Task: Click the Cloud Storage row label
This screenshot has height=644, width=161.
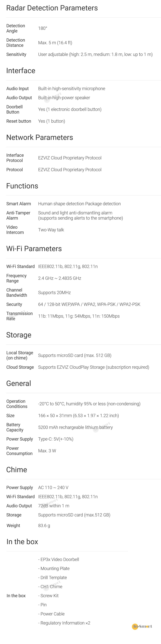Action: (x=20, y=367)
